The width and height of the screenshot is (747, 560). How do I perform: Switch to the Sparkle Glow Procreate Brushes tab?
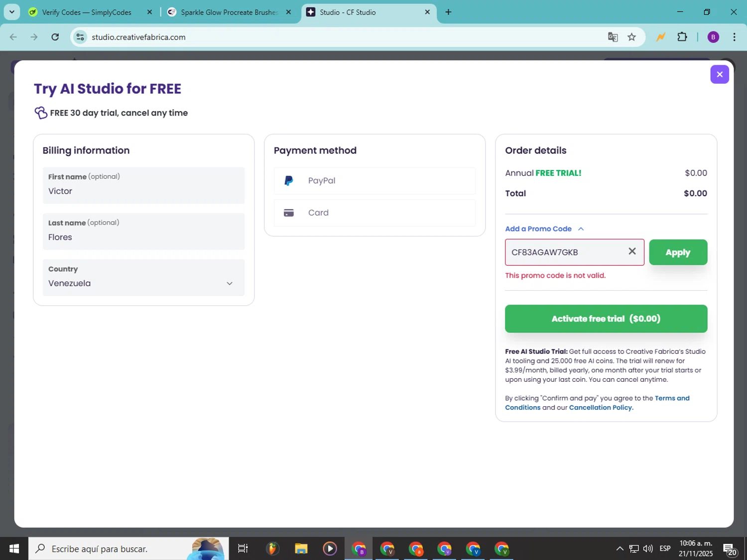click(230, 12)
